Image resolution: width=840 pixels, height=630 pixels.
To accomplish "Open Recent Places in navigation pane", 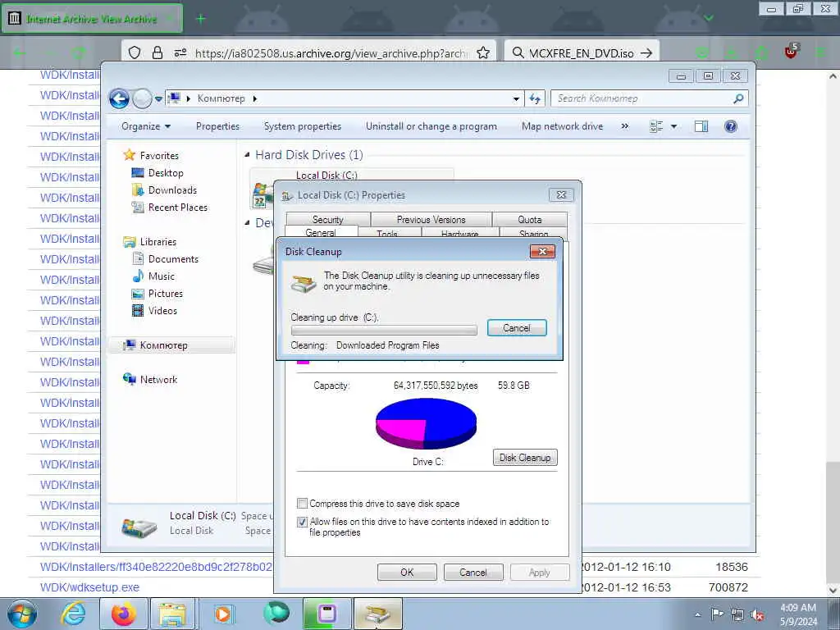I will point(178,208).
